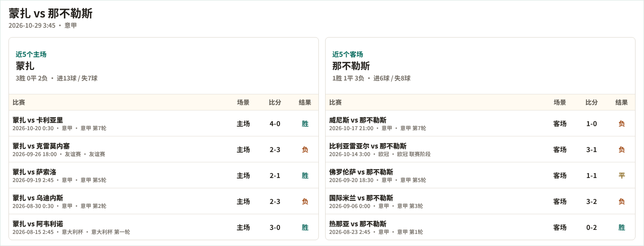Image resolution: width=644 pixels, height=246 pixels.
Task: Open the match 热那亚 vs 那不勒斯
Action: pos(358,224)
